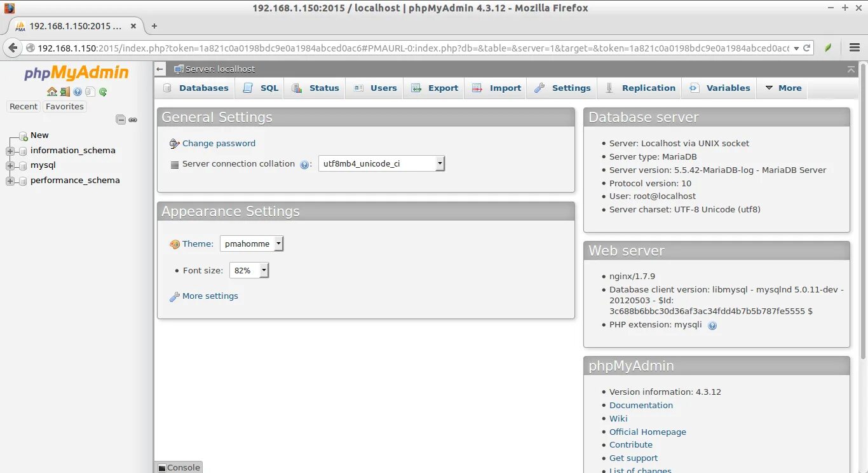Viewport: 868px width, 473px height.
Task: Open Server connection collation dropdown
Action: (x=381, y=163)
